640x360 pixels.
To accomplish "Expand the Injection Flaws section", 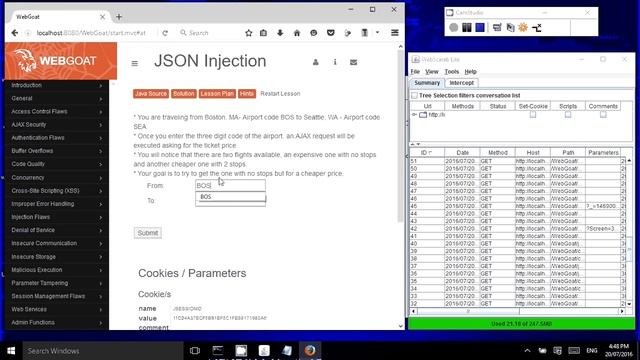I will click(57, 217).
